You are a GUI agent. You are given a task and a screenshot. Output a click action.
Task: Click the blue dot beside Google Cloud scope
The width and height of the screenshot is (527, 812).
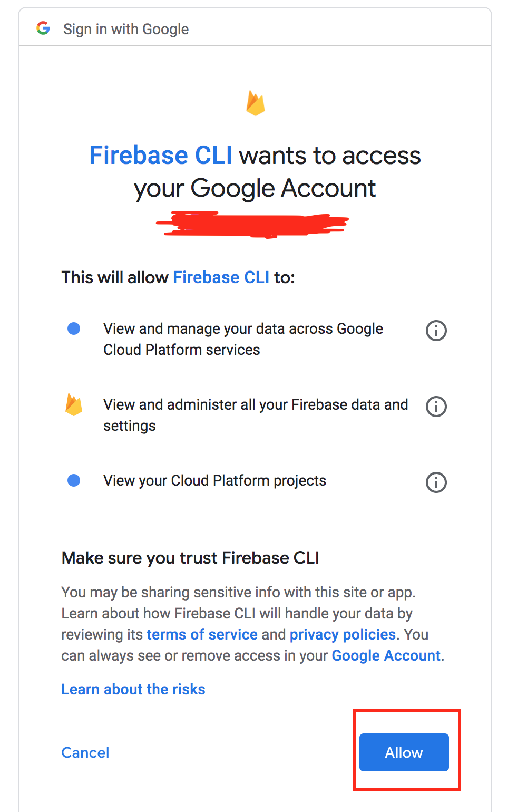(x=74, y=328)
